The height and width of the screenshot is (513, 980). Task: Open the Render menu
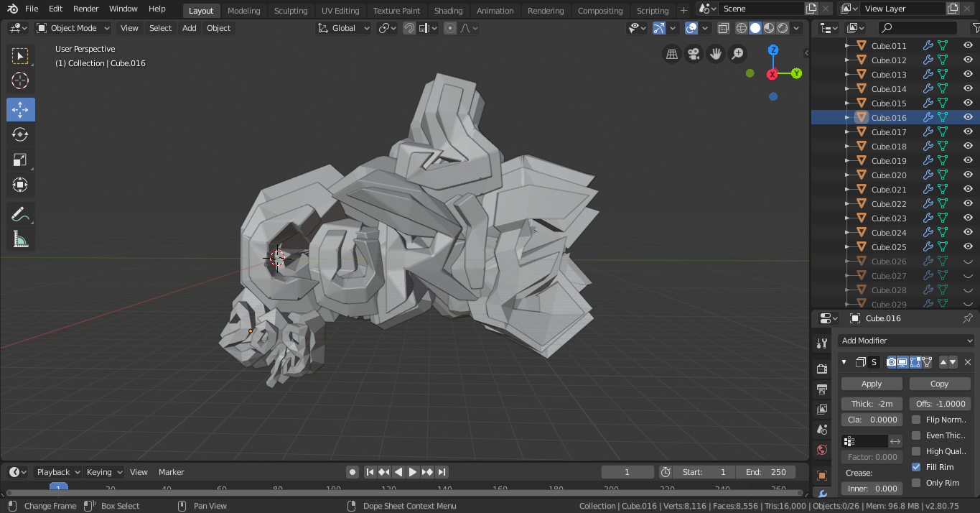coord(85,9)
